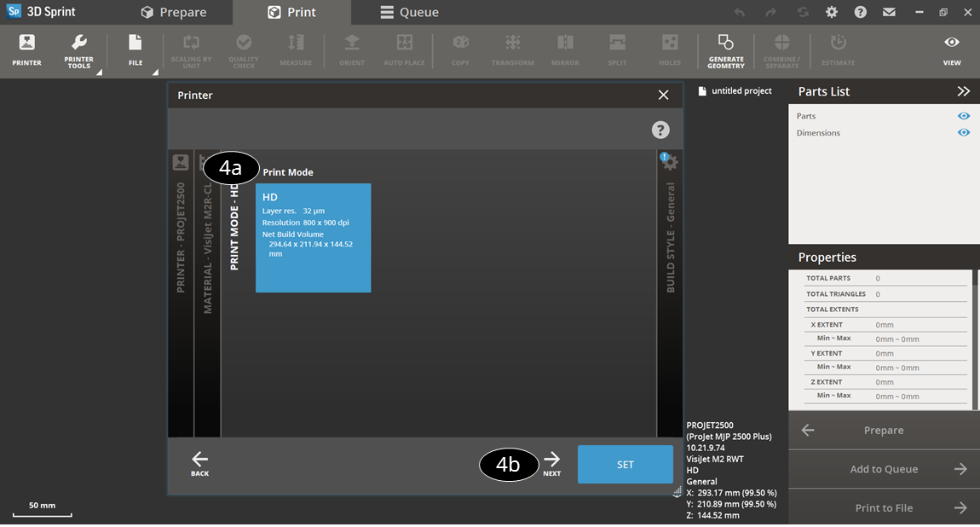Switch to the Prepare tab

[176, 12]
